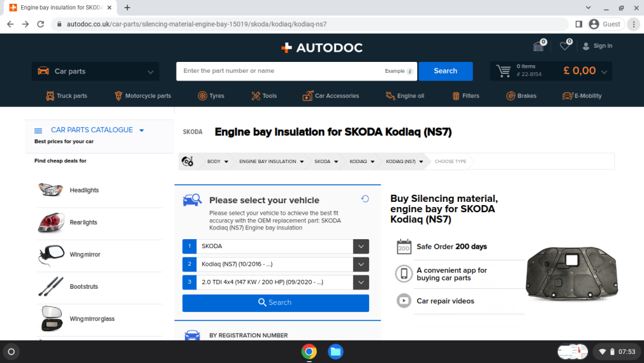Screen dimensions: 644x363
Task: Open Motorcycle parts category
Action: point(142,96)
